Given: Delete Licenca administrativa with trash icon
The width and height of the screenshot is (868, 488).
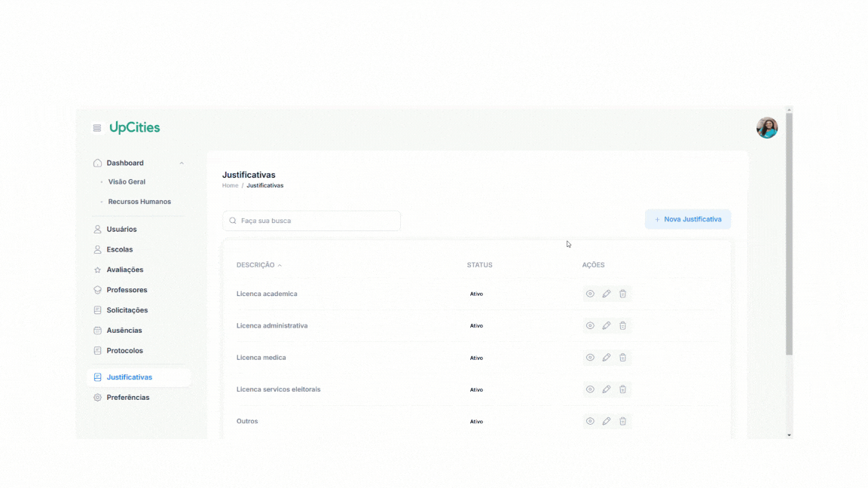Looking at the screenshot, I should [x=623, y=326].
